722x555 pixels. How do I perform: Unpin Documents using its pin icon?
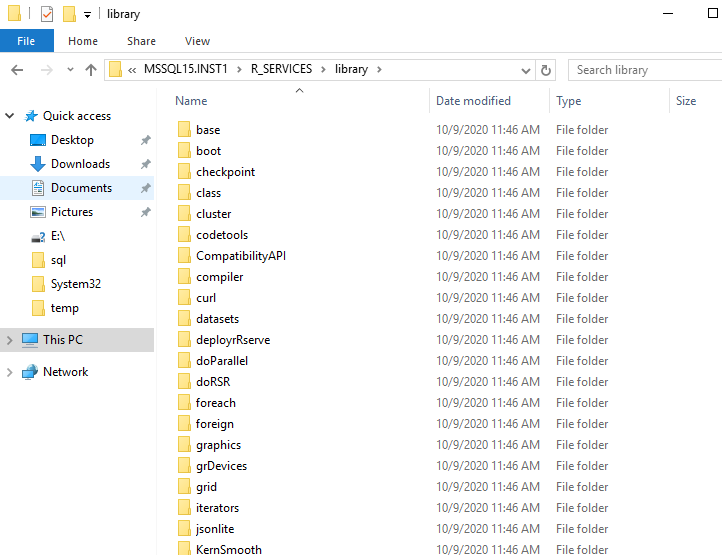pos(146,188)
